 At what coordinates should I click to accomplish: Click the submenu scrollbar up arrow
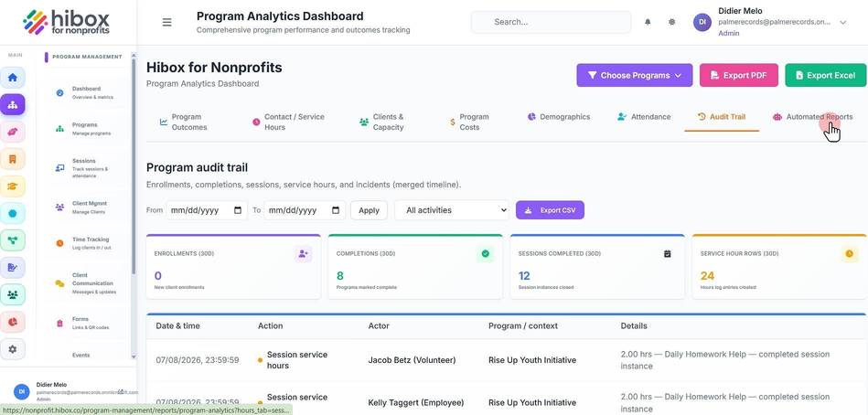[x=134, y=55]
